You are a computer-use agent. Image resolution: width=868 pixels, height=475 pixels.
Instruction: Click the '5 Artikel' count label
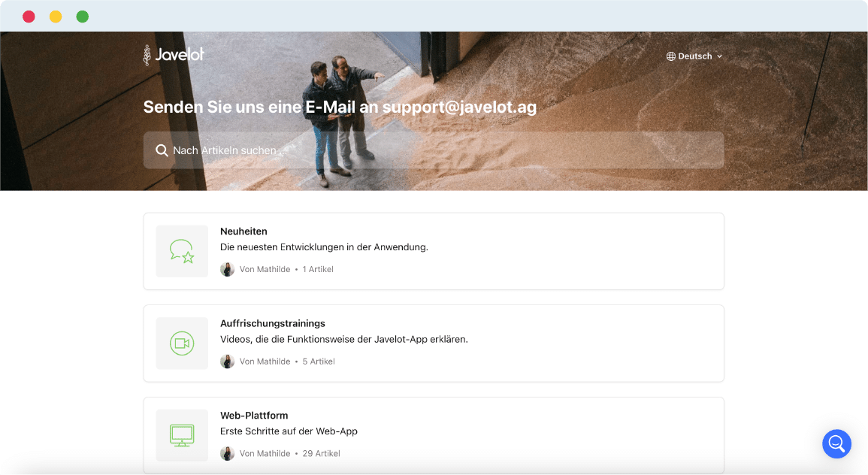319,362
